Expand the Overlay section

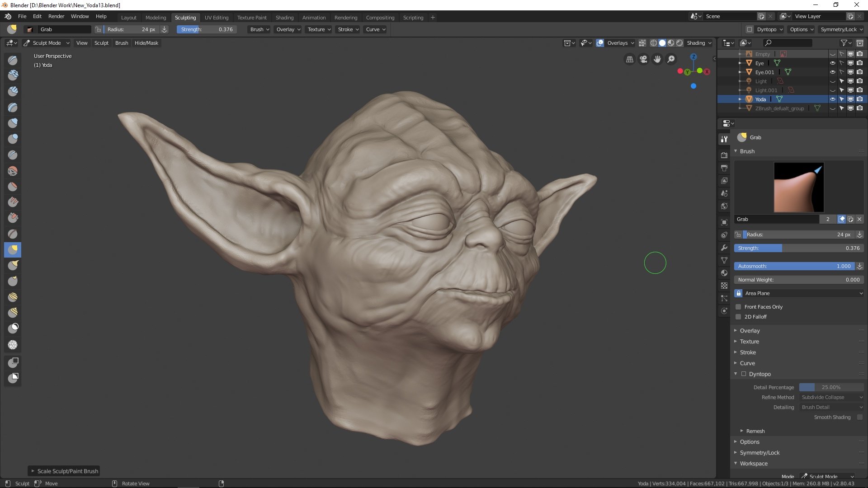[x=750, y=329]
